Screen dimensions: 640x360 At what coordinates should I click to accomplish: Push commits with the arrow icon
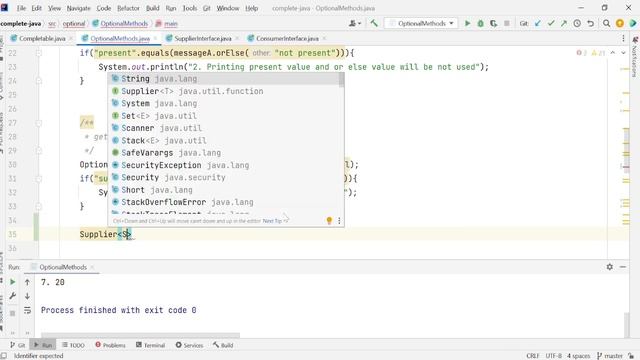click(564, 24)
